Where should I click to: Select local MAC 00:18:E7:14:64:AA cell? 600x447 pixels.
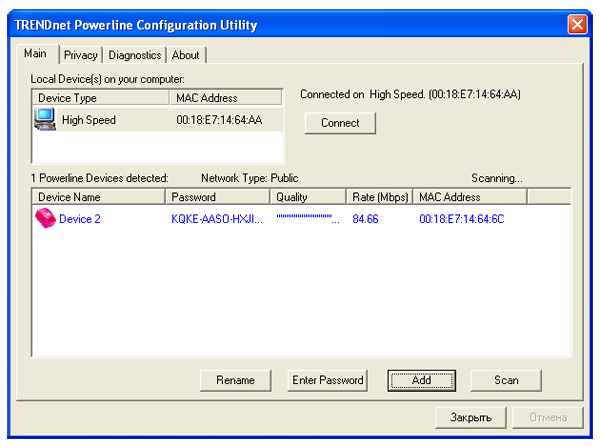click(219, 120)
